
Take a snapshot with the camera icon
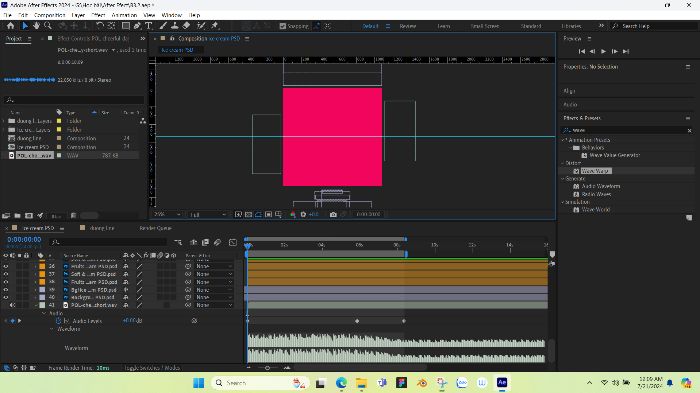point(333,214)
